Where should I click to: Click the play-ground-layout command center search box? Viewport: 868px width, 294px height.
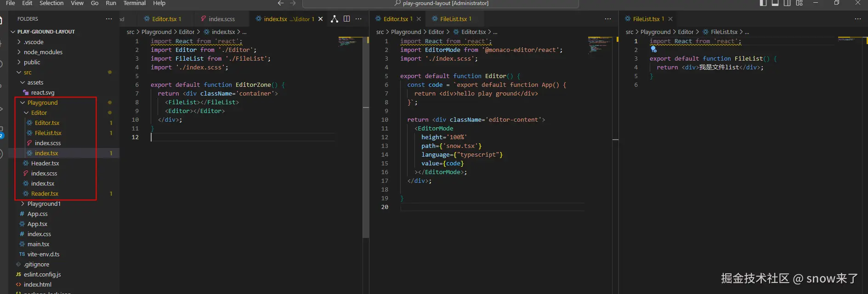[440, 4]
